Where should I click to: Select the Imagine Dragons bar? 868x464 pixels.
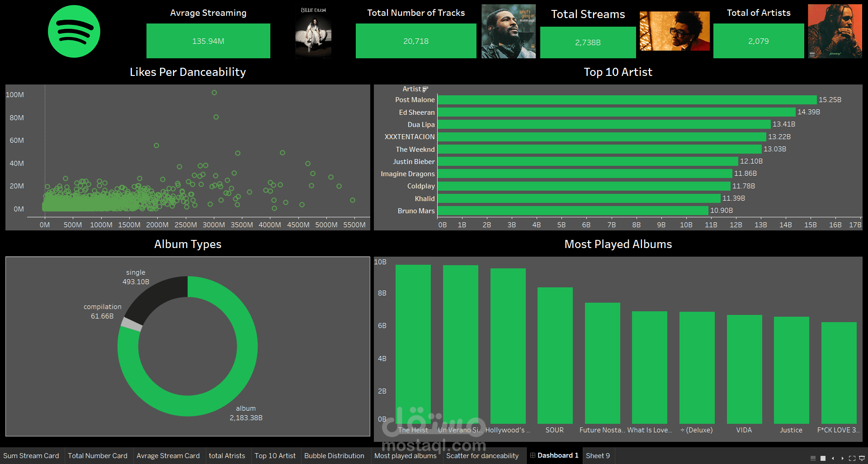585,173
